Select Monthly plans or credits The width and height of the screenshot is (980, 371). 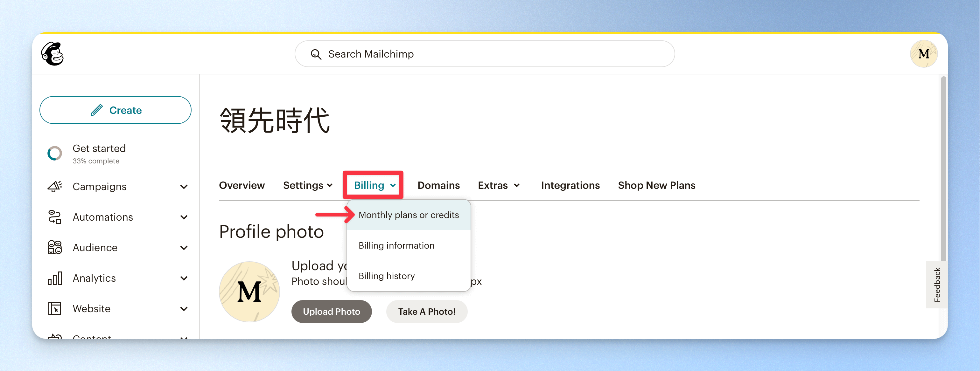pyautogui.click(x=409, y=215)
